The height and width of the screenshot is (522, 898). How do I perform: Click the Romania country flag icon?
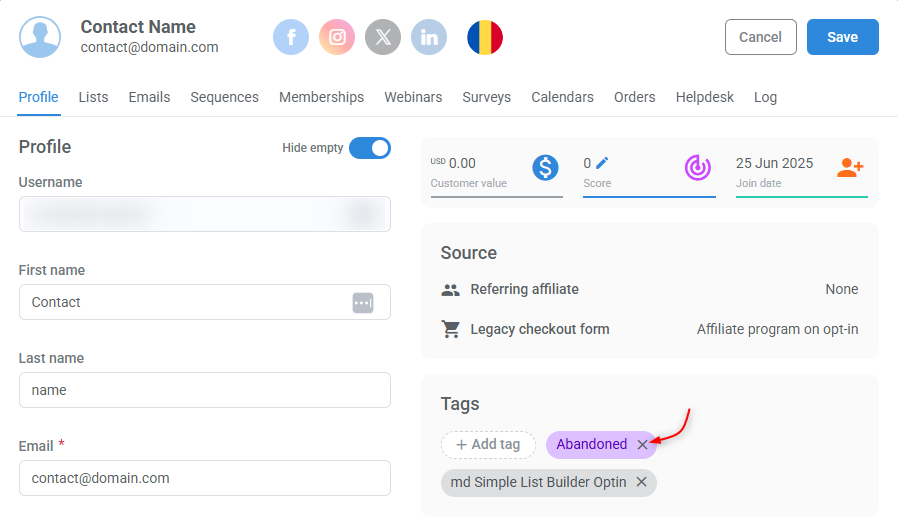pos(485,37)
